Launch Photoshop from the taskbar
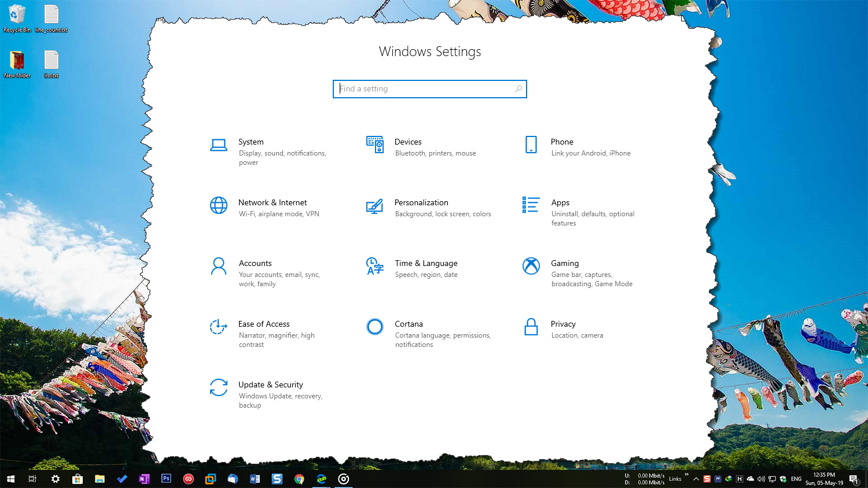Viewport: 868px width, 488px height. tap(166, 479)
